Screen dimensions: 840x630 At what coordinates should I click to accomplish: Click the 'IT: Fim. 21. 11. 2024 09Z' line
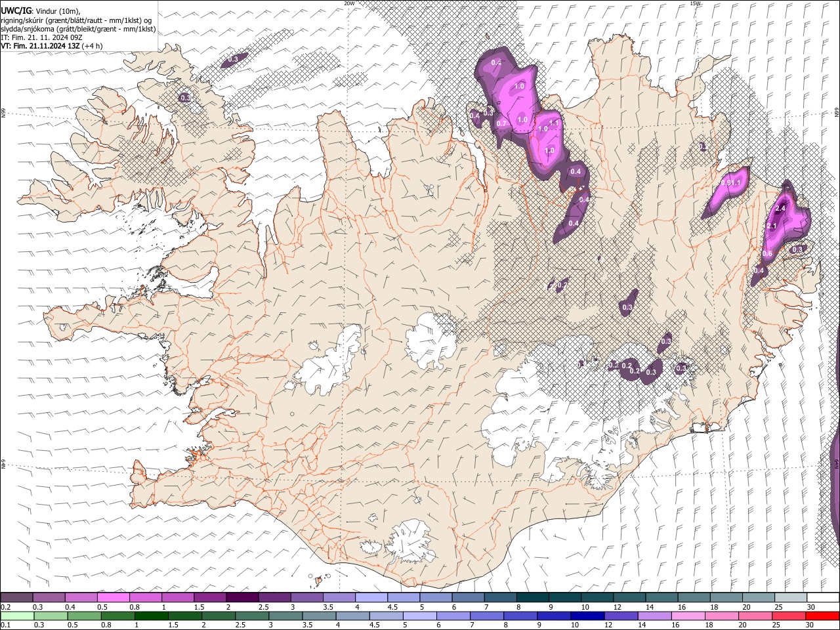41,37
